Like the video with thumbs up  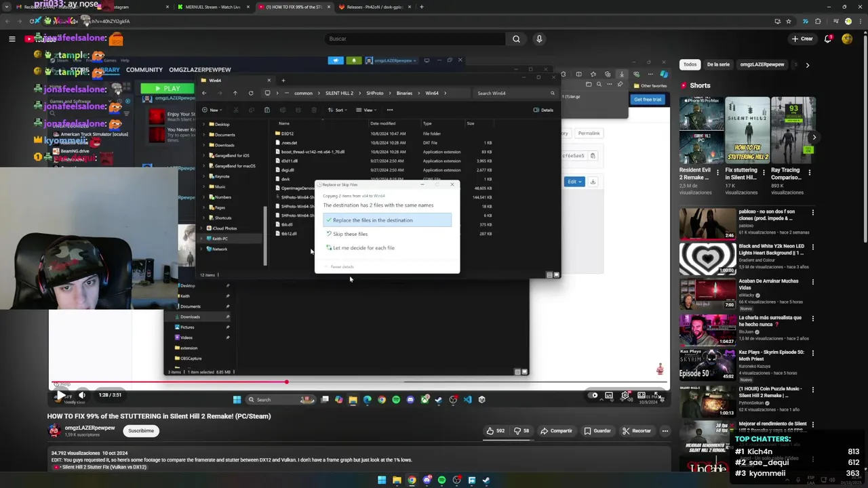point(495,430)
